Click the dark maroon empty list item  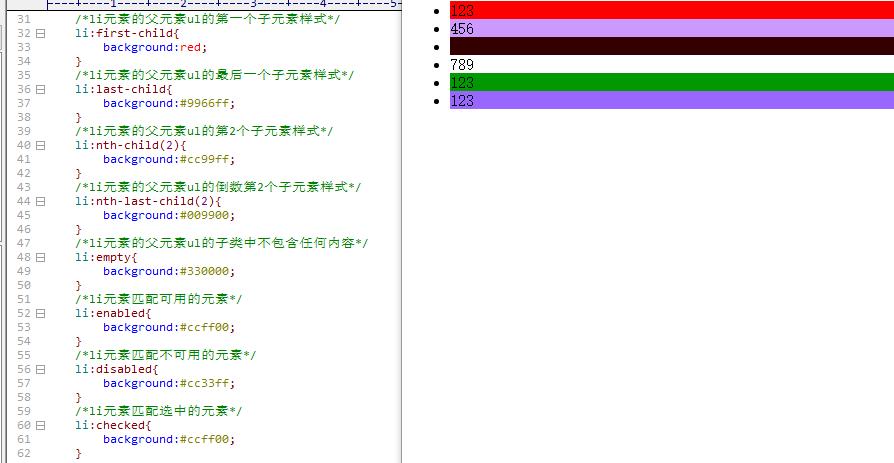pos(672,46)
